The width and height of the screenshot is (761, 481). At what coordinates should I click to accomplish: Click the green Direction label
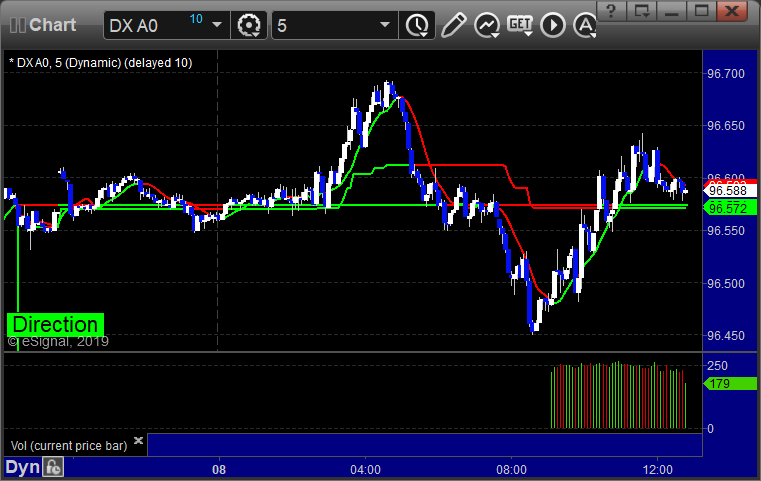(x=55, y=325)
